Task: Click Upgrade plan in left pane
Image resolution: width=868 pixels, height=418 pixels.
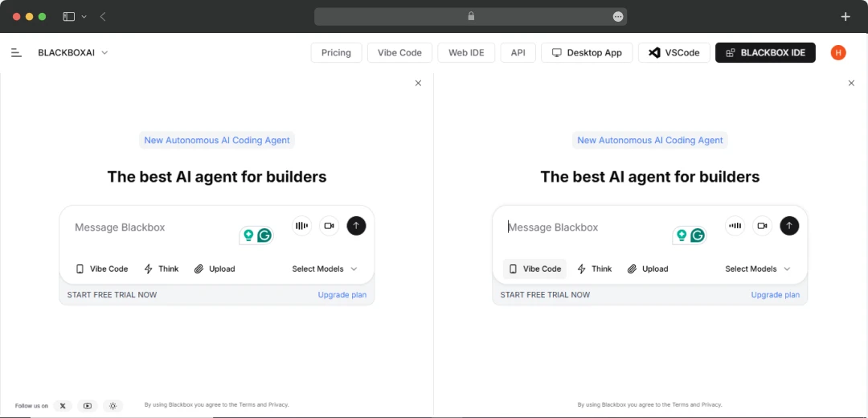Action: click(342, 294)
